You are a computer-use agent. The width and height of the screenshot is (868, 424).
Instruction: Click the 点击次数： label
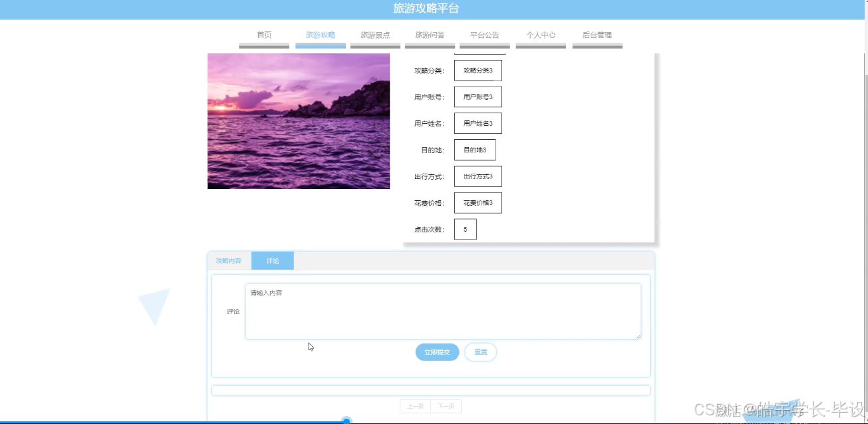[x=429, y=230]
